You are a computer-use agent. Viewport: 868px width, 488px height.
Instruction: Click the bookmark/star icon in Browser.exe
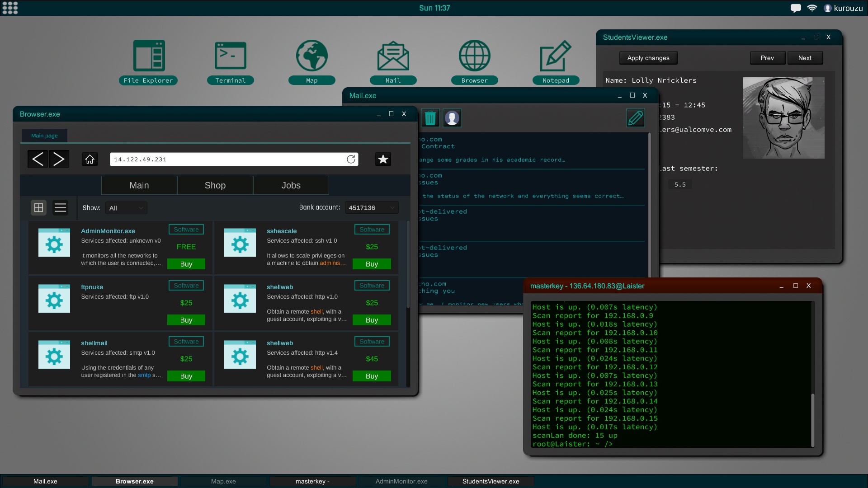[x=384, y=159]
